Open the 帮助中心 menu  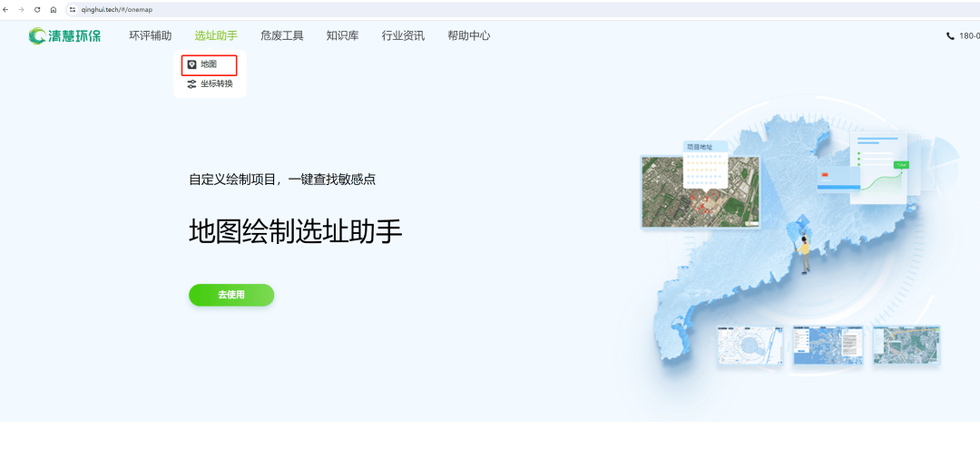click(469, 35)
